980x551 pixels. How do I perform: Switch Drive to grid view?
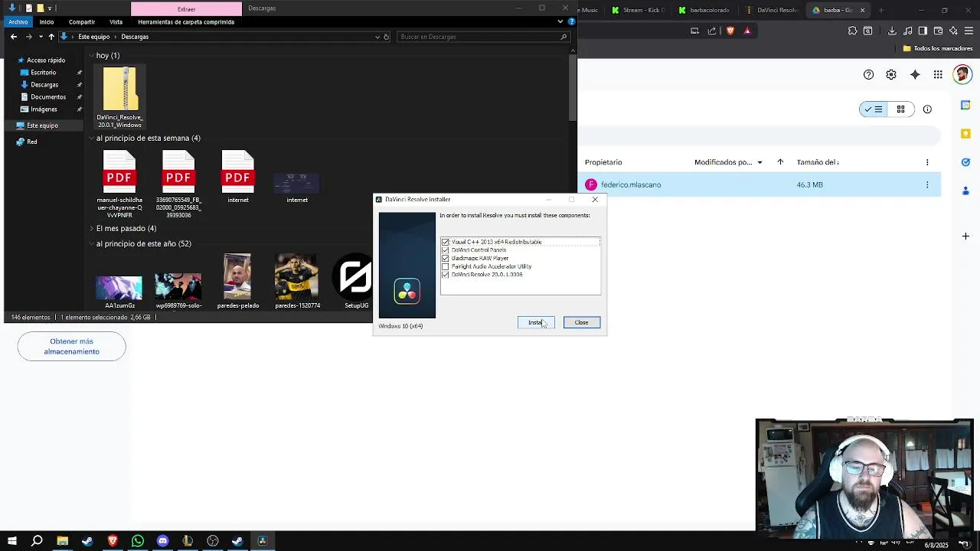[901, 109]
